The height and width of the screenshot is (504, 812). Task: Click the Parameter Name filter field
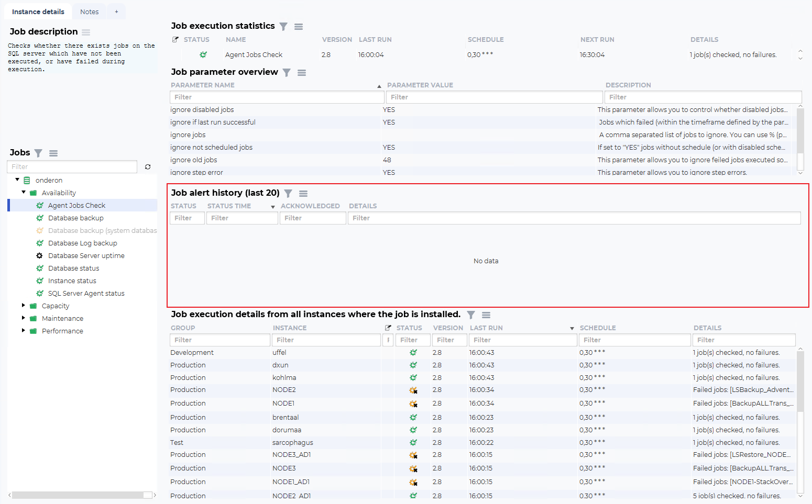(277, 97)
